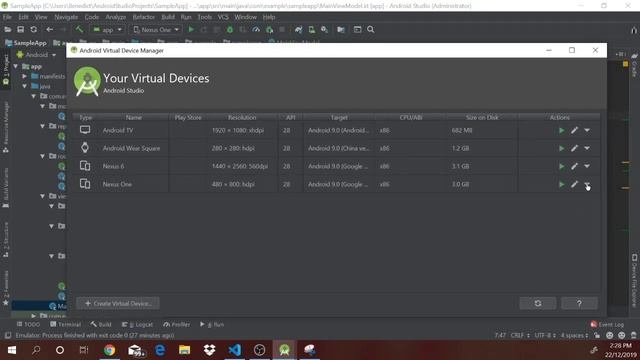Run the Nexus One virtual device
The image size is (640, 360).
[562, 184]
